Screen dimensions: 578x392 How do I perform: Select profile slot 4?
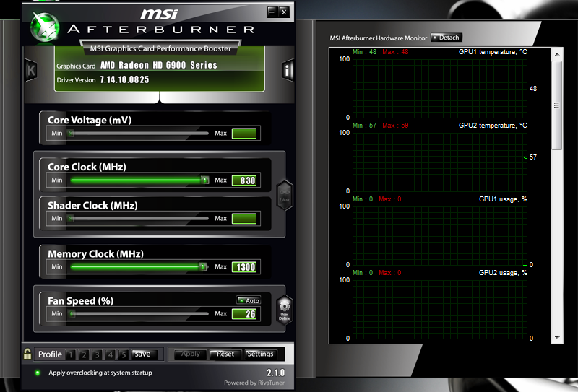click(x=111, y=354)
